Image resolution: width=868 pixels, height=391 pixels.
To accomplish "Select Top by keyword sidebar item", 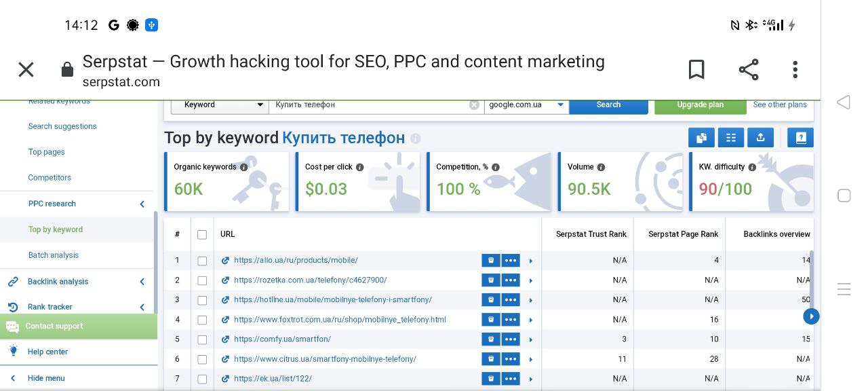I will 56,229.
